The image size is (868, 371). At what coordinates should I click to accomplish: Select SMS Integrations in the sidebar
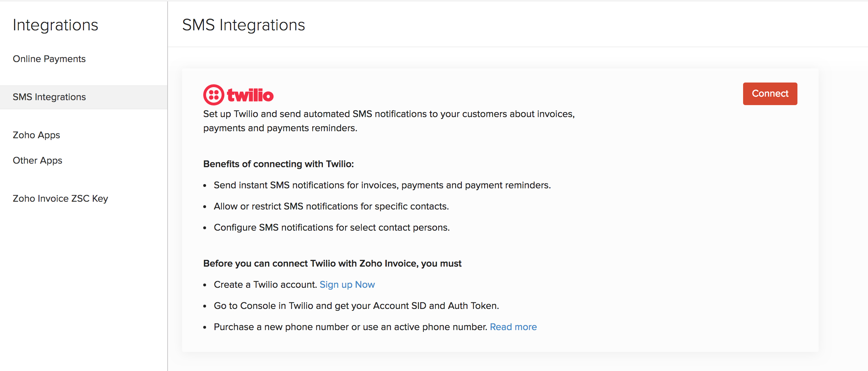click(49, 97)
